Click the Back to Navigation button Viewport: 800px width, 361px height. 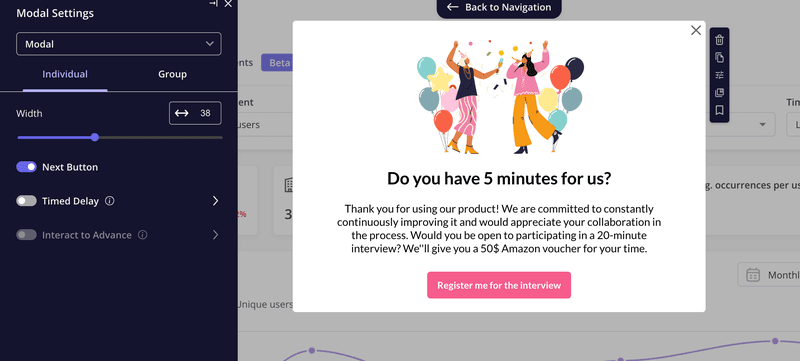(499, 8)
